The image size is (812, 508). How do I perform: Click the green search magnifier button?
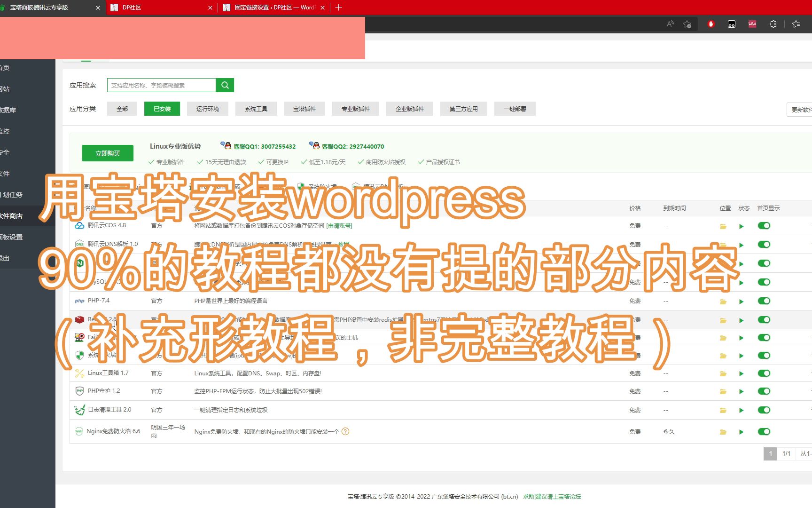point(225,85)
